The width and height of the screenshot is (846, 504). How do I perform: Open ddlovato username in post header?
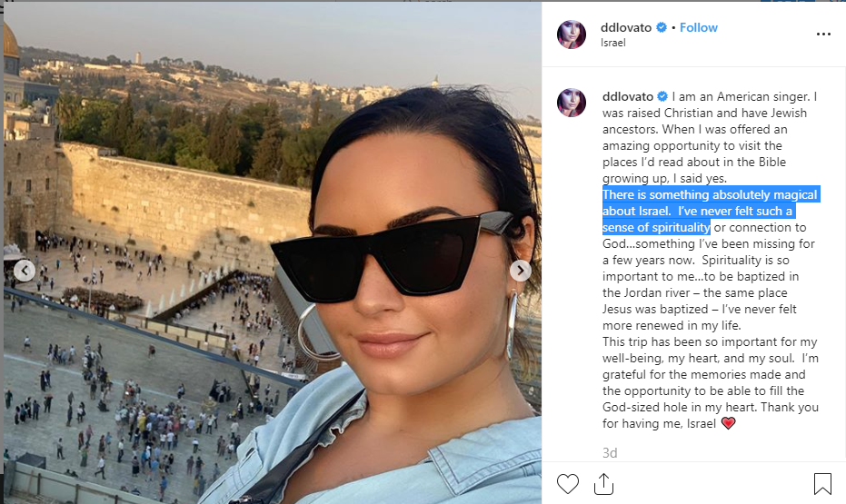click(x=626, y=27)
